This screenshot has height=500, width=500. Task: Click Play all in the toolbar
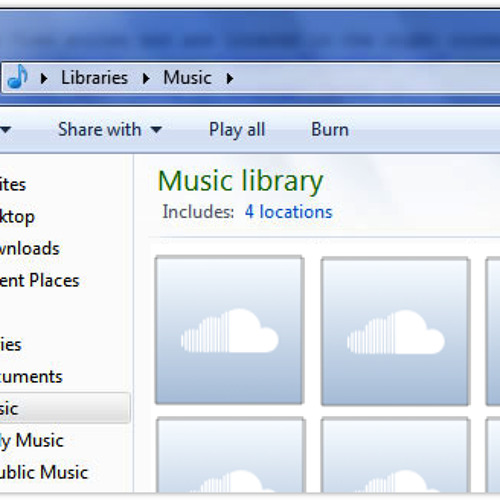click(x=237, y=130)
